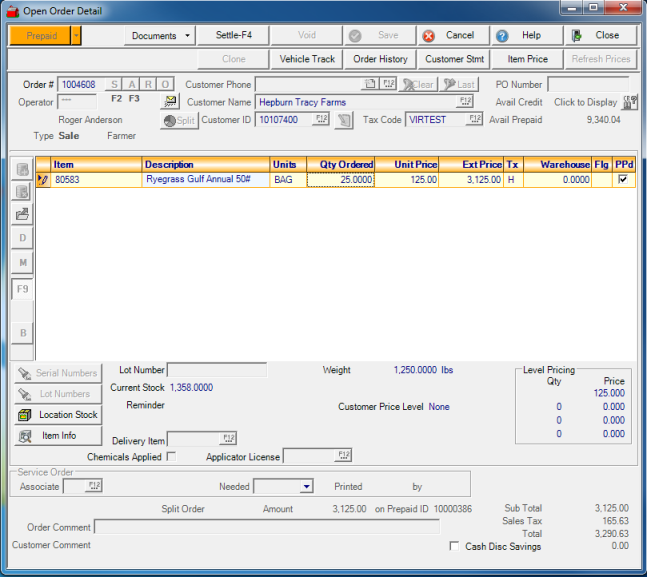This screenshot has width=647, height=577.
Task: Open the Item Info panel
Action: (x=58, y=436)
